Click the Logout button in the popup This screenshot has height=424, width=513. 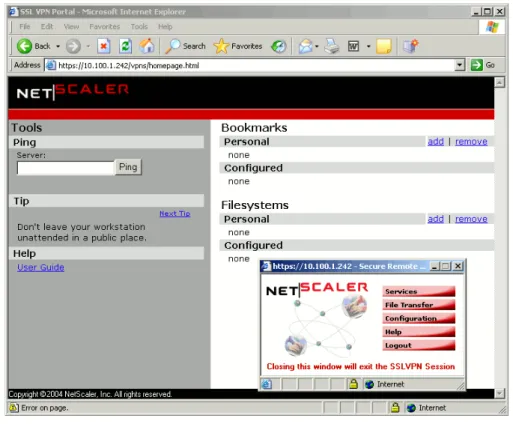(419, 345)
